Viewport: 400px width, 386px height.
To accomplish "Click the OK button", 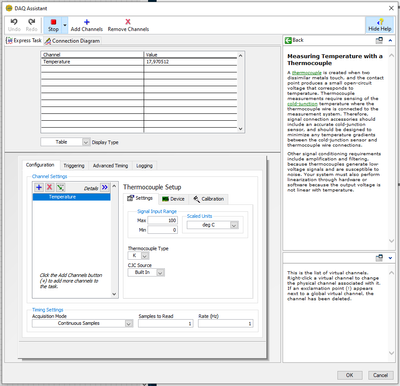I will tap(350, 375).
